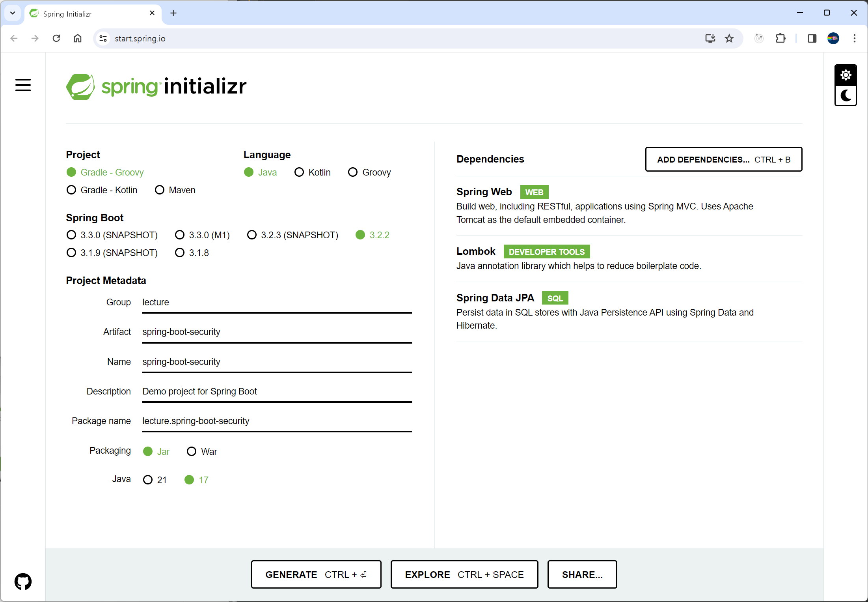Toggle the browser side panel icon
This screenshot has height=602, width=868.
point(812,38)
